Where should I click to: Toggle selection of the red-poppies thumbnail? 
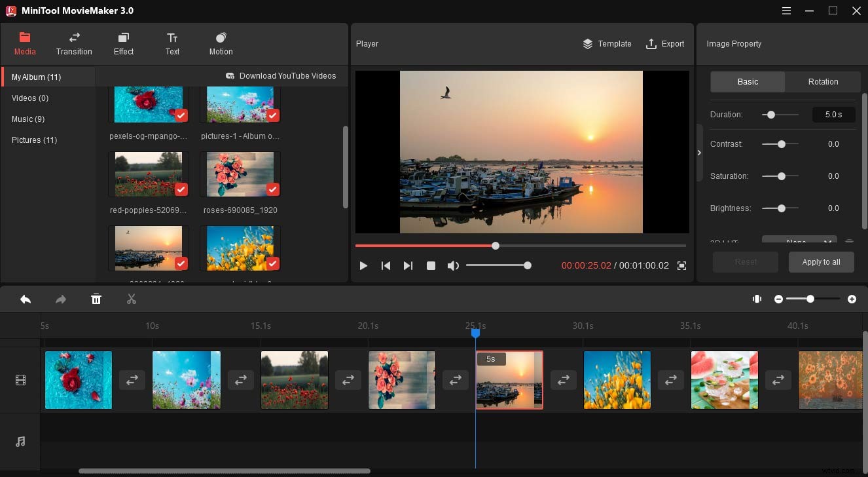[x=180, y=189]
